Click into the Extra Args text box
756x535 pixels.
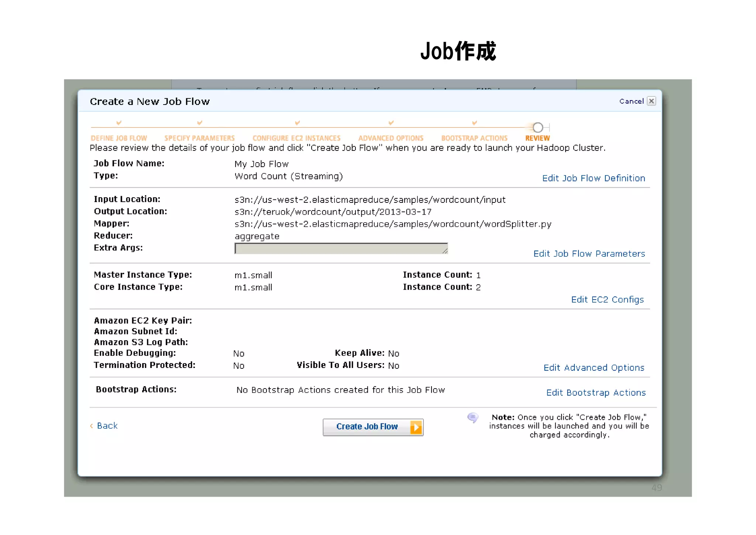coord(341,248)
